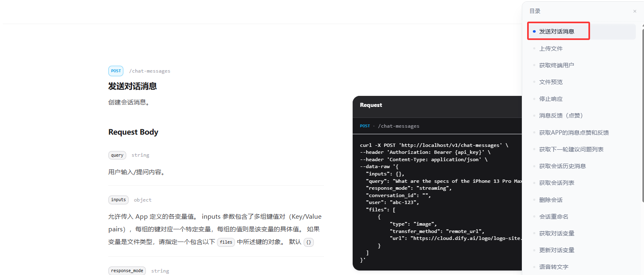Select 发送对话消息 in the contents list

click(x=581, y=31)
